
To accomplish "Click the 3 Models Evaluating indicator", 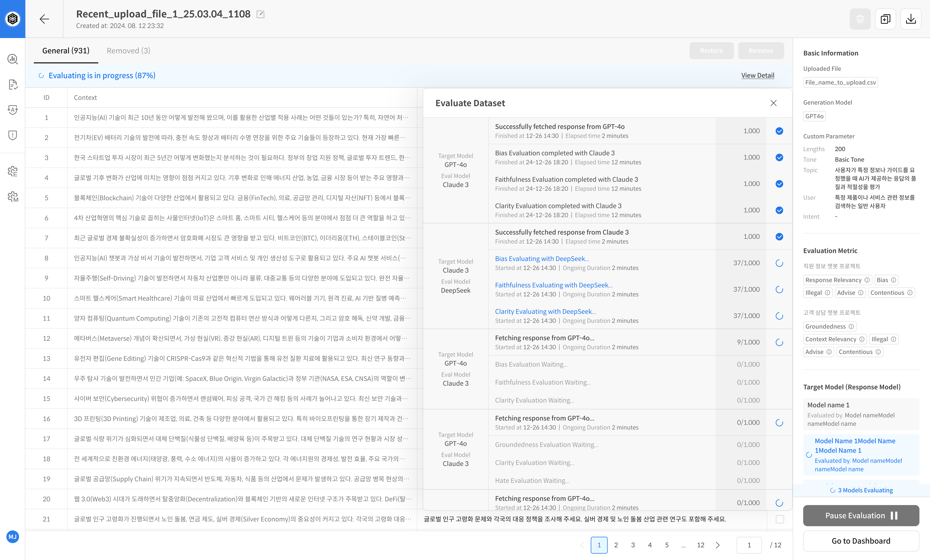I will [861, 490].
